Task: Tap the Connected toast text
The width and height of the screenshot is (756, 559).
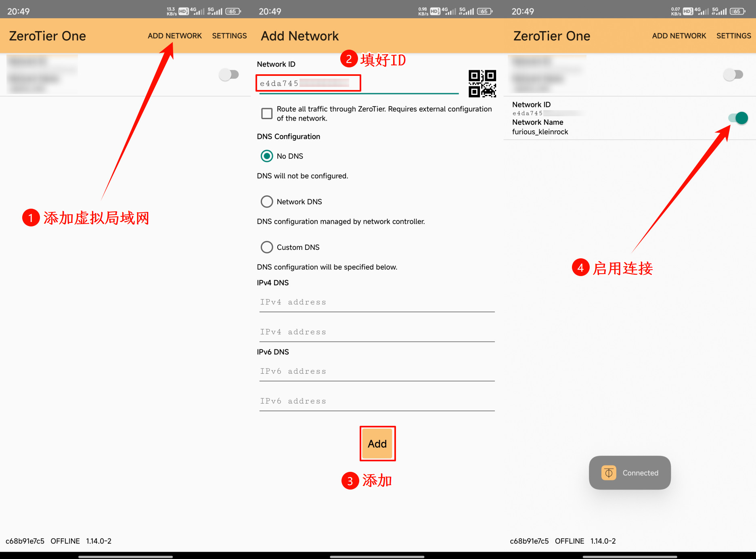Action: (640, 473)
